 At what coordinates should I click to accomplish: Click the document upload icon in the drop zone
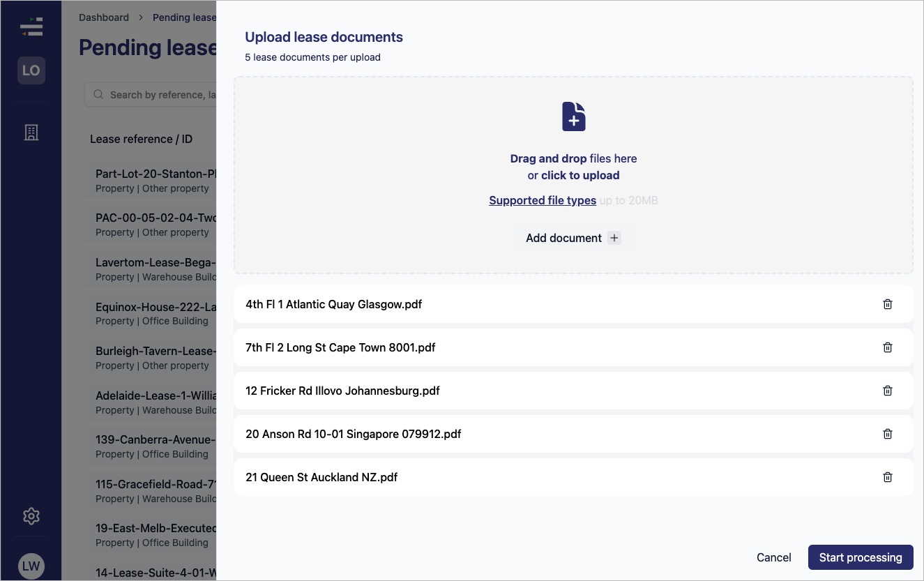pyautogui.click(x=573, y=116)
